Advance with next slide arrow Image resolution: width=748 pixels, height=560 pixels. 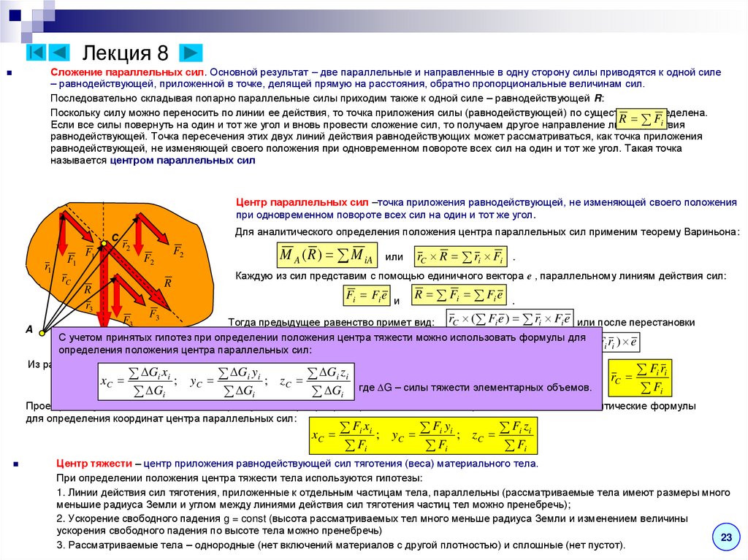(x=191, y=53)
